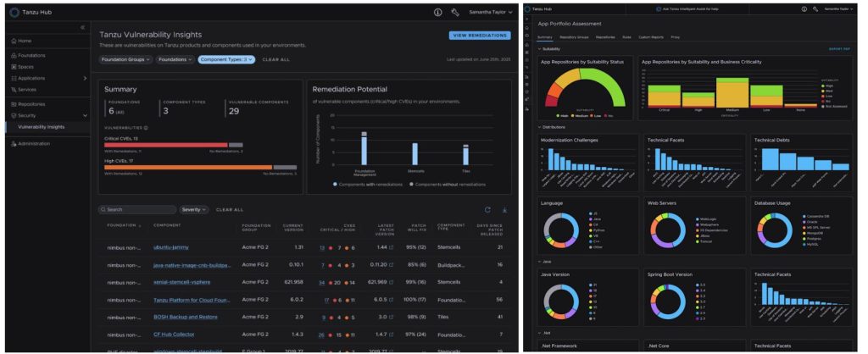868x354 pixels.
Task: Open the ubuntu-jammy component link
Action: [x=170, y=247]
